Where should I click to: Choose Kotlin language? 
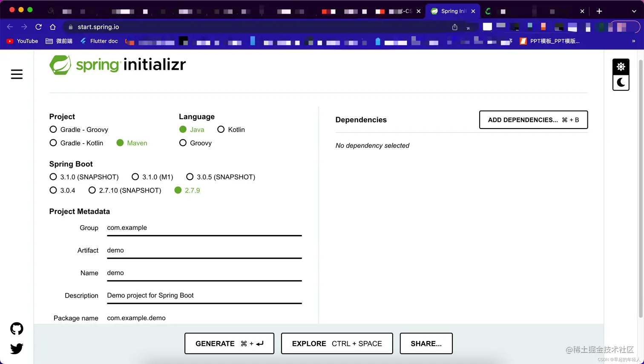coord(231,129)
